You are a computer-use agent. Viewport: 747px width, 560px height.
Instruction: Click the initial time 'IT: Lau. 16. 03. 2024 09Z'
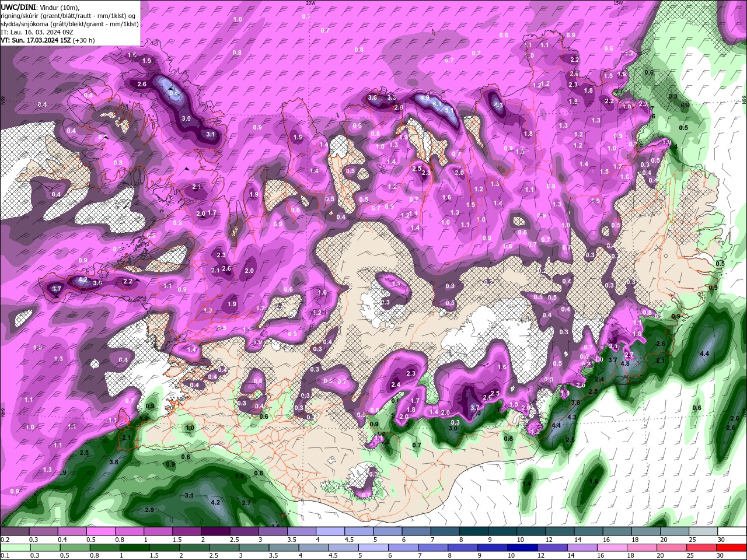(x=36, y=32)
